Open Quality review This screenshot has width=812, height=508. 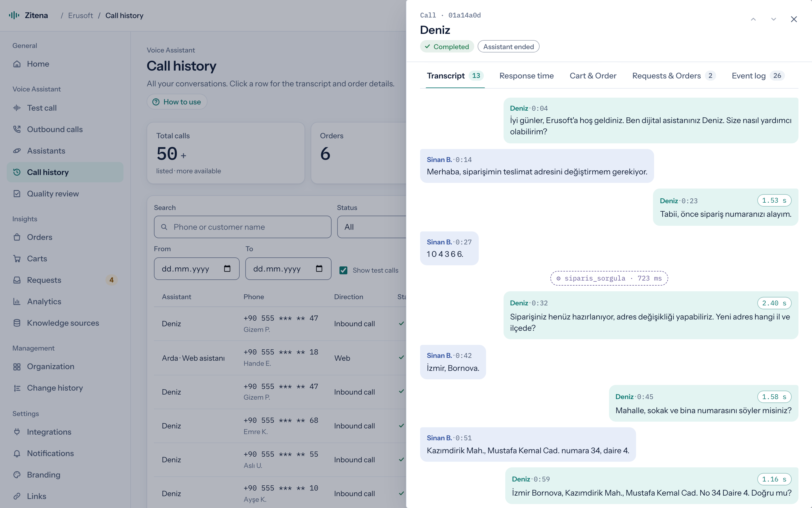65,194
